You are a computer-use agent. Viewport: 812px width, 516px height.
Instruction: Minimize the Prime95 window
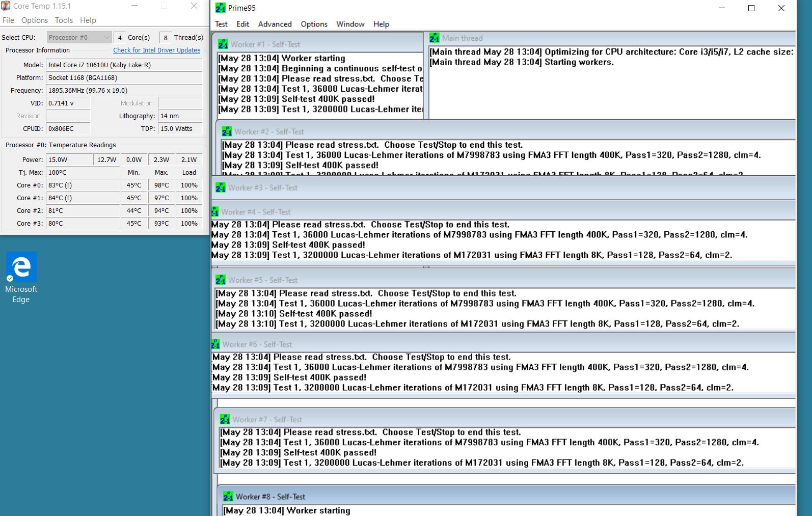722,8
